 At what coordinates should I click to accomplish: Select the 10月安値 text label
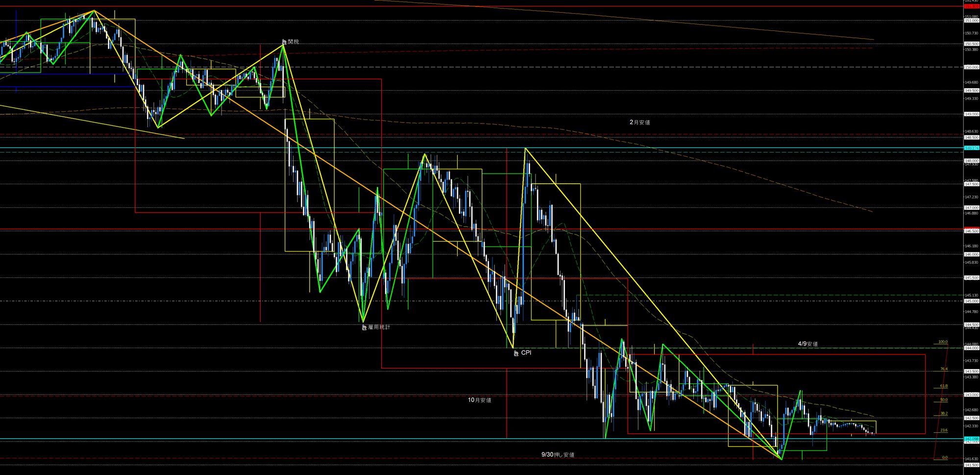[479, 400]
